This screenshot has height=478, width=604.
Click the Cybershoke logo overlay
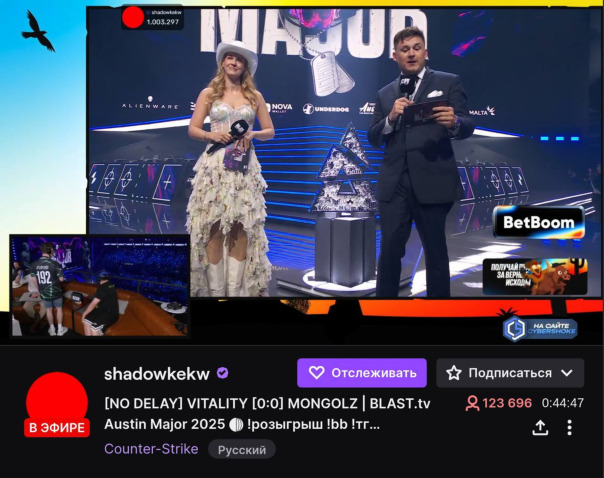tap(540, 328)
